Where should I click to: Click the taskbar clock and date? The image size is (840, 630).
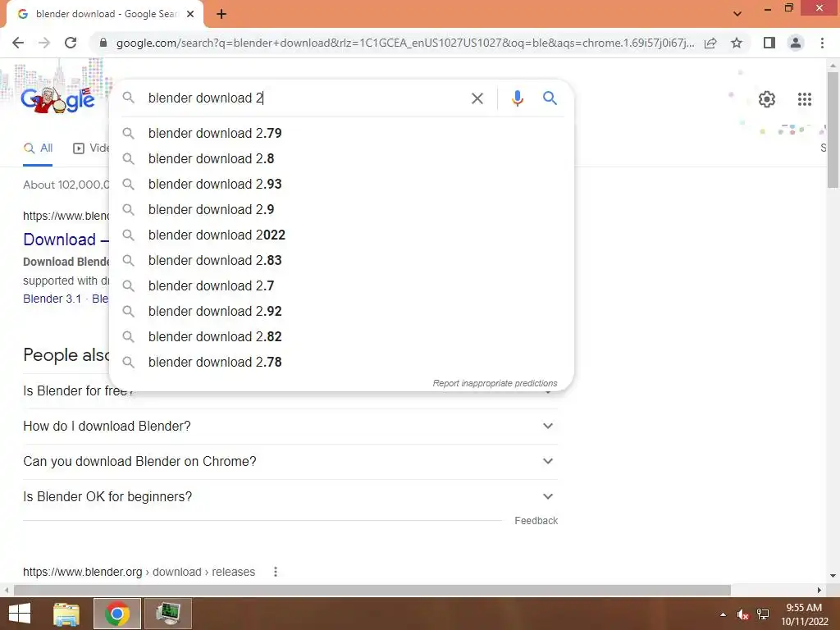[804, 614]
